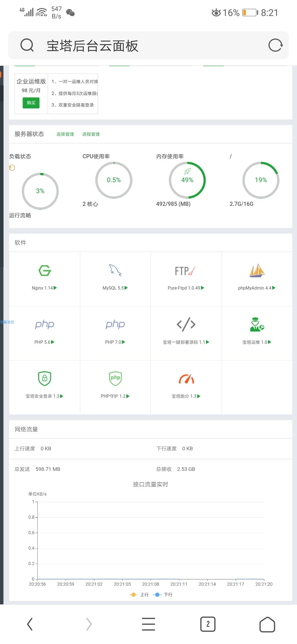Tap the 流星社区 link at left edge
The height and width of the screenshot is (644, 297).
point(7,322)
